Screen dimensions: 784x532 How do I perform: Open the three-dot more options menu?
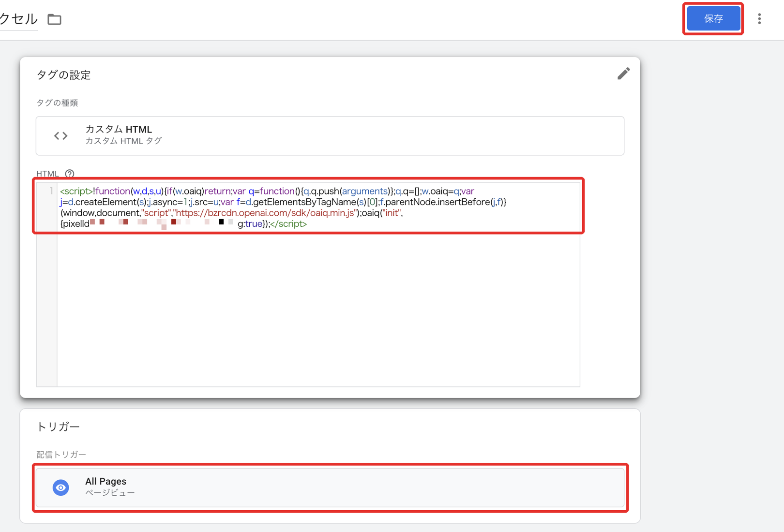(x=759, y=19)
